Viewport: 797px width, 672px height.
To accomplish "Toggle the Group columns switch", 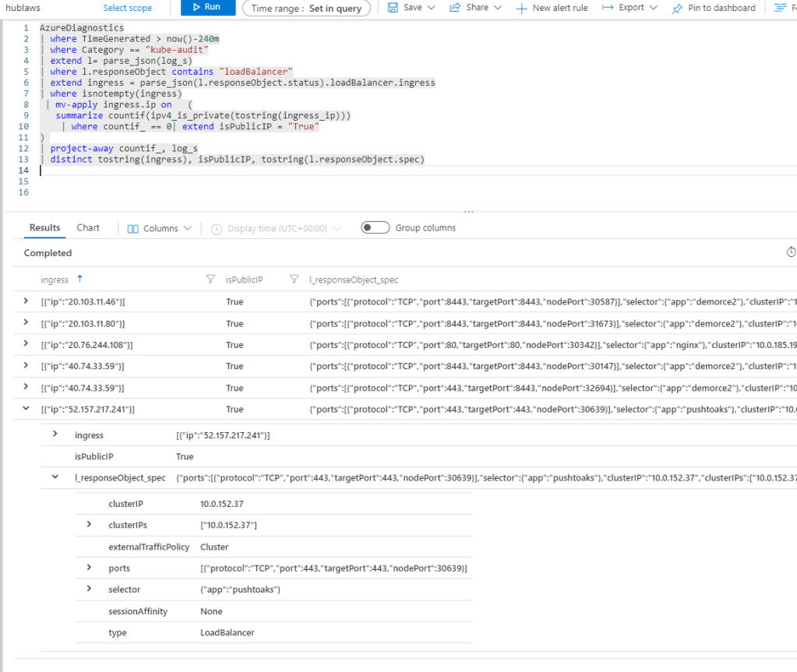I will pos(376,228).
